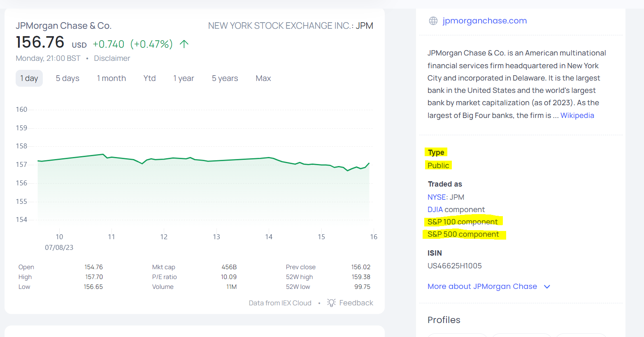Open the Wikipedia link in description

tap(577, 115)
